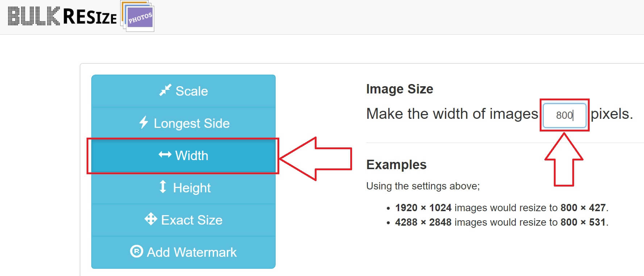The width and height of the screenshot is (644, 276).
Task: Click the Scale compress-arrows icon
Action: tap(165, 90)
